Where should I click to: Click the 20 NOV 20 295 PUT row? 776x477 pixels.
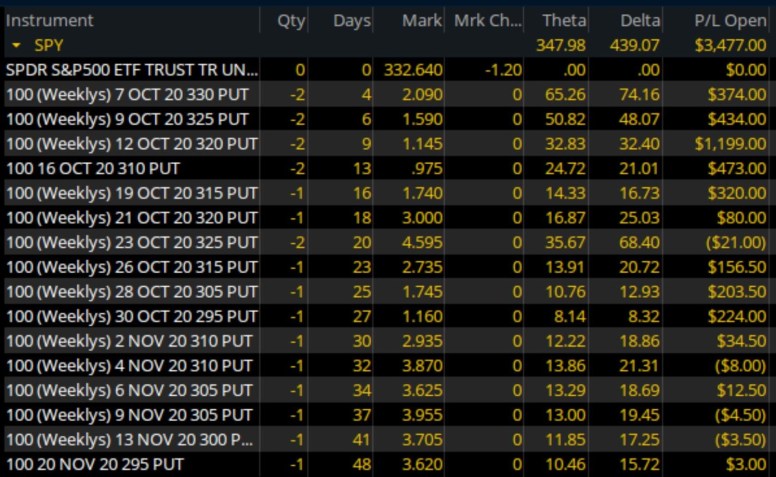[95, 463]
